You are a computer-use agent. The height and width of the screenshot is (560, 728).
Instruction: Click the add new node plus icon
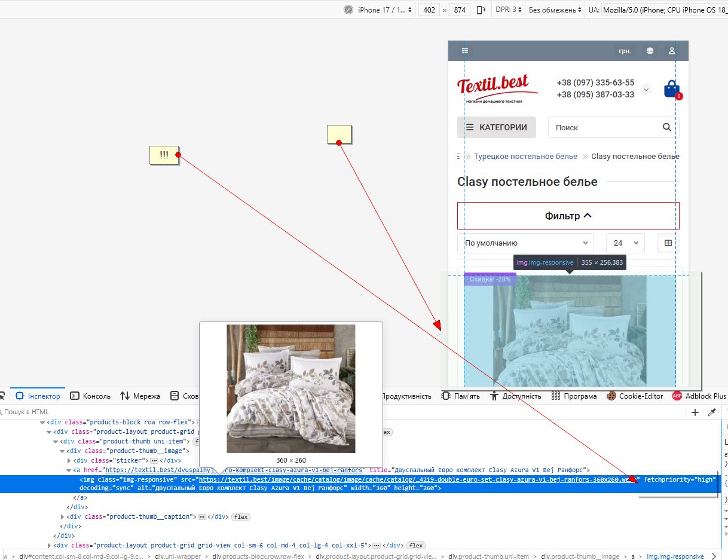695,412
